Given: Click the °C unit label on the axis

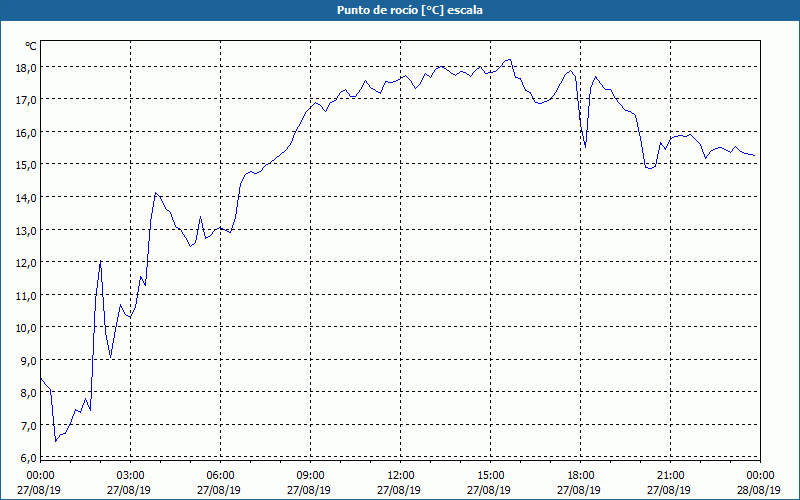Looking at the screenshot, I should coord(31,46).
